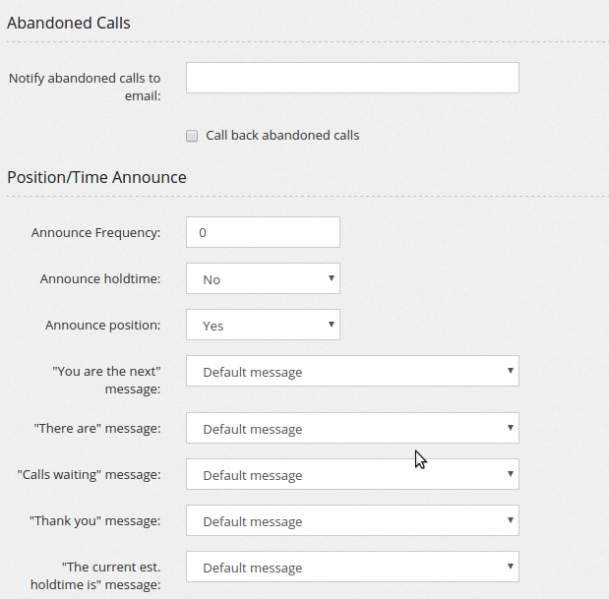This screenshot has width=609, height=599.
Task: Choose a "Calls waiting" message from its dropdown
Action: coord(352,474)
